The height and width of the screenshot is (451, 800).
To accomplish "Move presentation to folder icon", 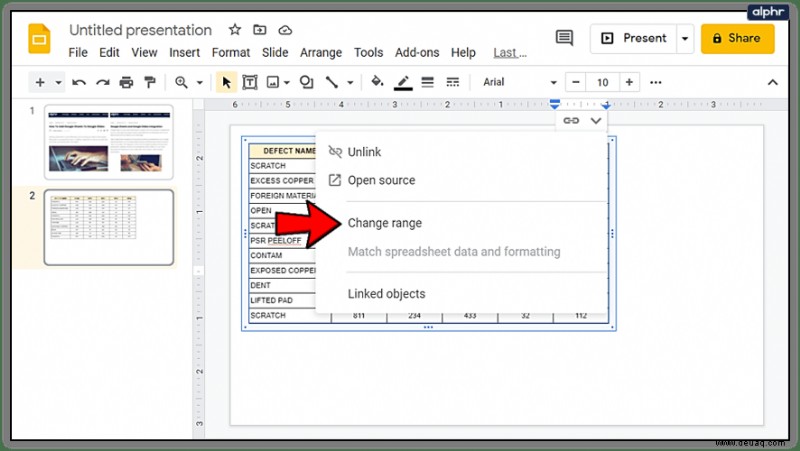I will [260, 30].
